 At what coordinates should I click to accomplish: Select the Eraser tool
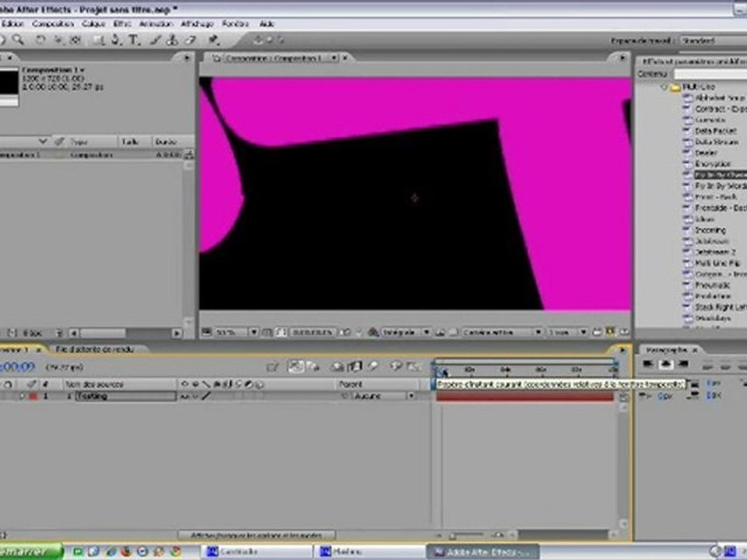point(191,40)
